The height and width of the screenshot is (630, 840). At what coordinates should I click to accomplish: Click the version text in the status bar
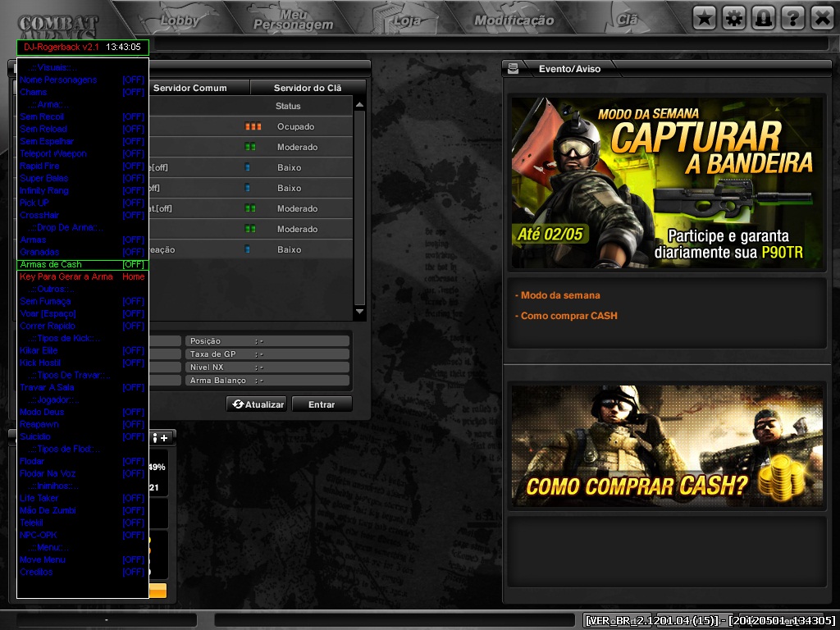[710, 620]
